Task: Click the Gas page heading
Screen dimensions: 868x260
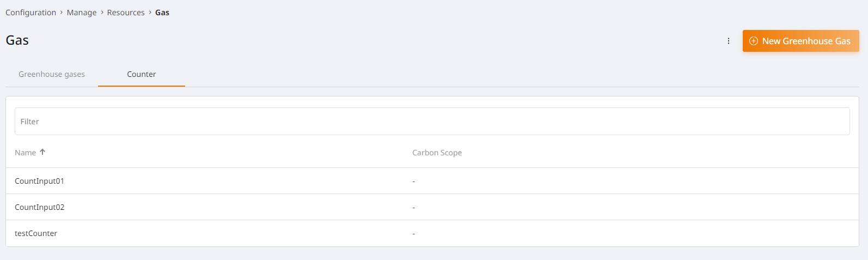Action: coord(17,40)
